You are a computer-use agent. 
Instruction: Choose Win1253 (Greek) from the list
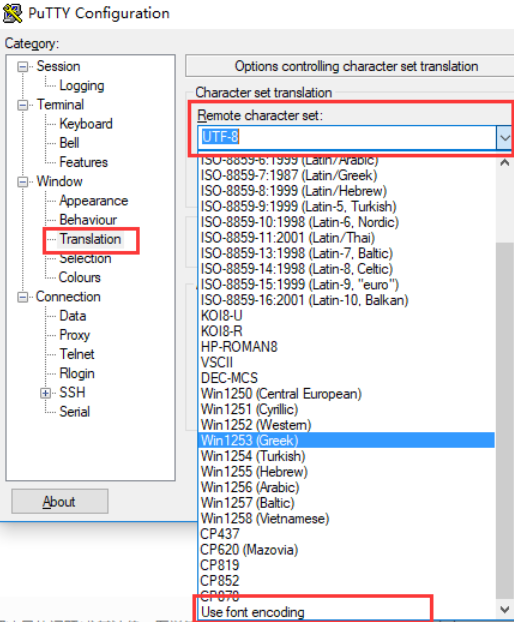[x=346, y=440]
